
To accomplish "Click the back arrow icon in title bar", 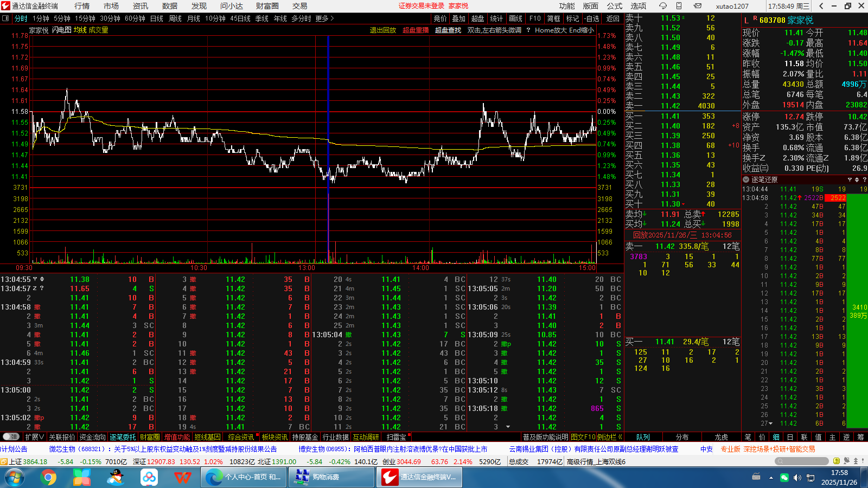I will coord(821,6).
